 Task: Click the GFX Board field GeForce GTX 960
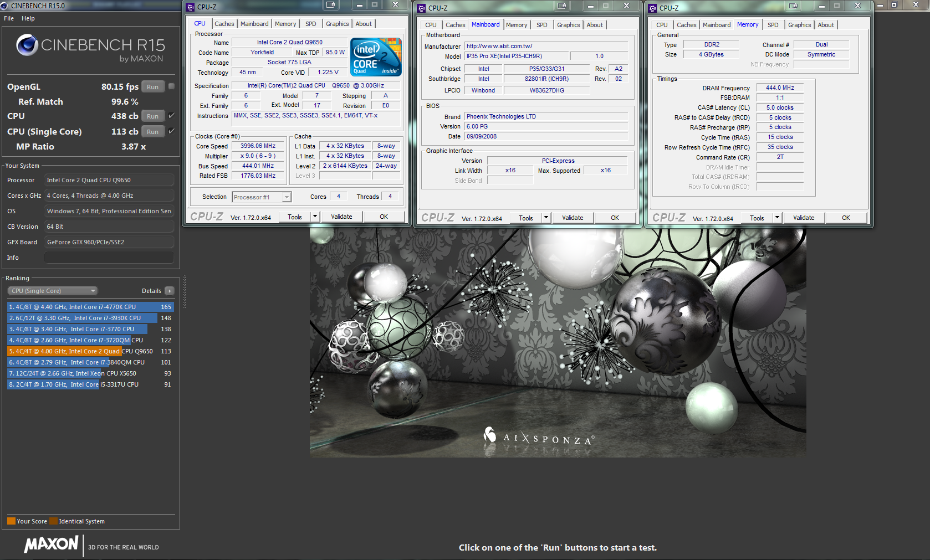tap(109, 242)
